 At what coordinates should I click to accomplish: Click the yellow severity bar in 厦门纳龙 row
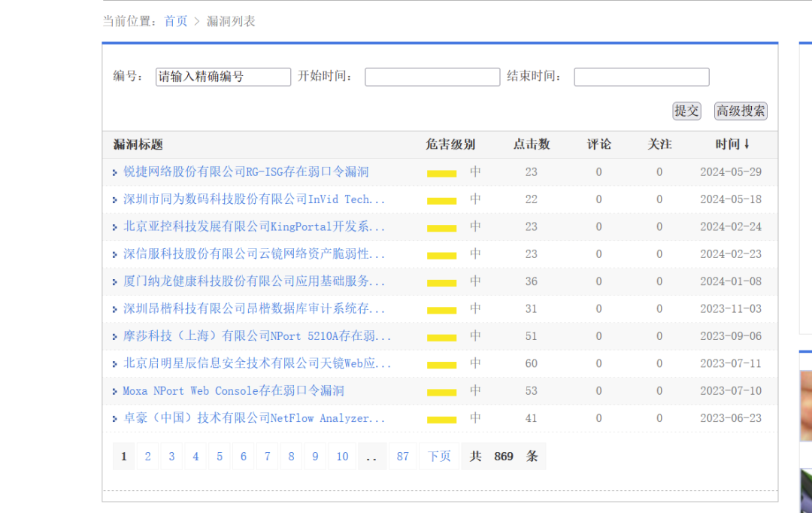click(x=442, y=283)
